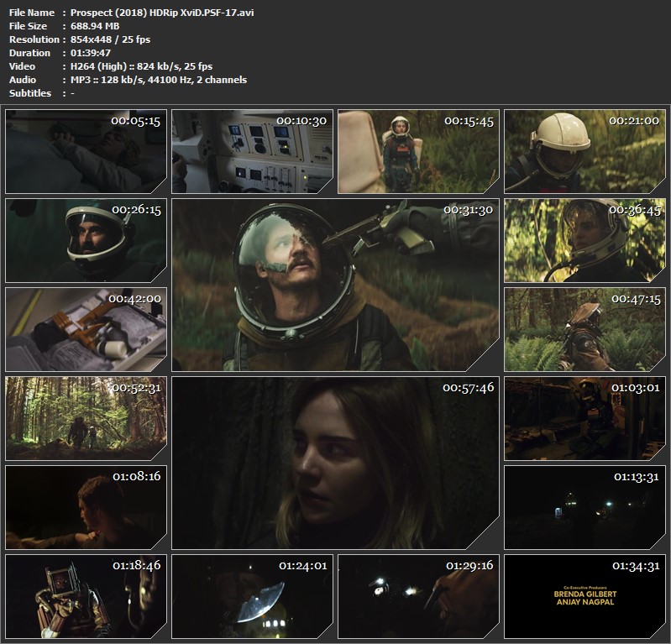Select the night lights frame at 01:13:31

click(585, 507)
